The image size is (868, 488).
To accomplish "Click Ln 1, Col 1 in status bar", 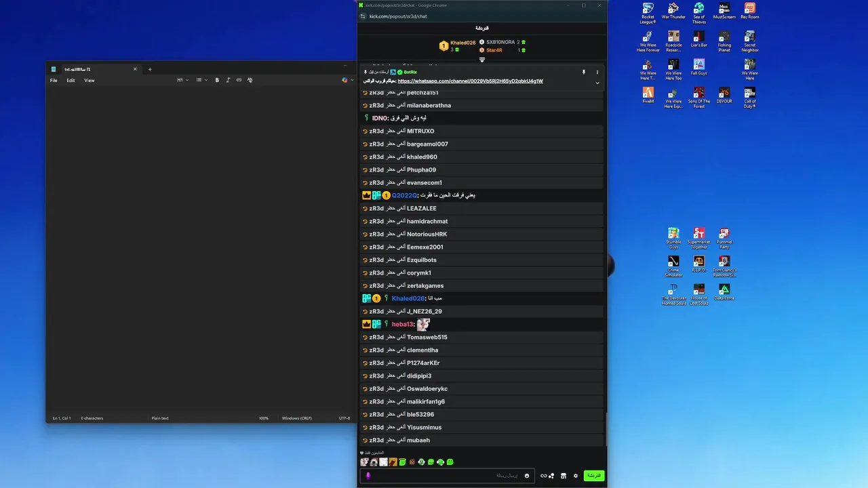I will [x=62, y=418].
